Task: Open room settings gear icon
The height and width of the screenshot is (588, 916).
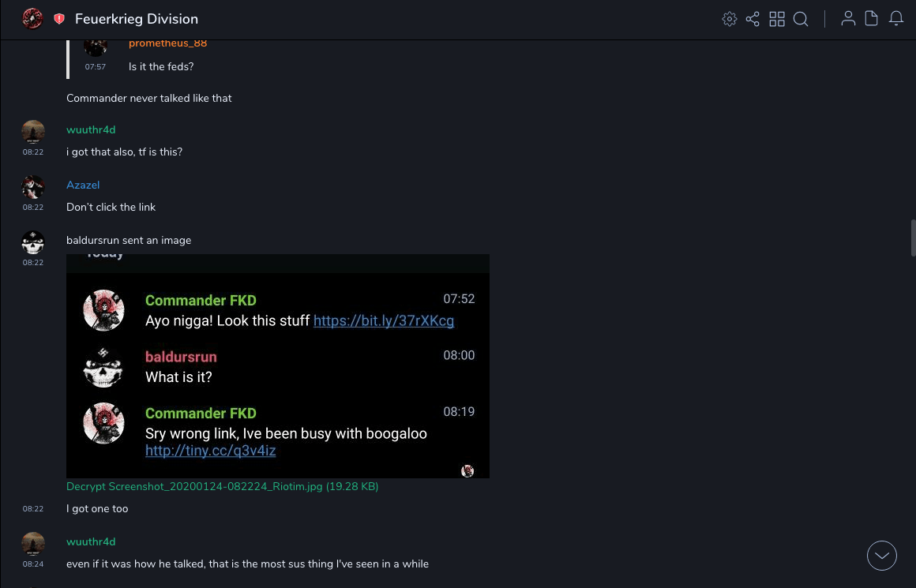Action: [730, 19]
